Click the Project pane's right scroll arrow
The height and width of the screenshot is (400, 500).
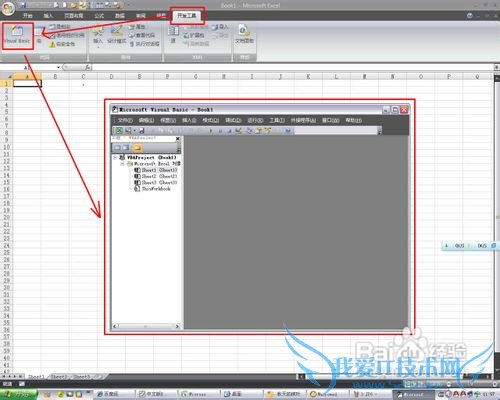(177, 326)
